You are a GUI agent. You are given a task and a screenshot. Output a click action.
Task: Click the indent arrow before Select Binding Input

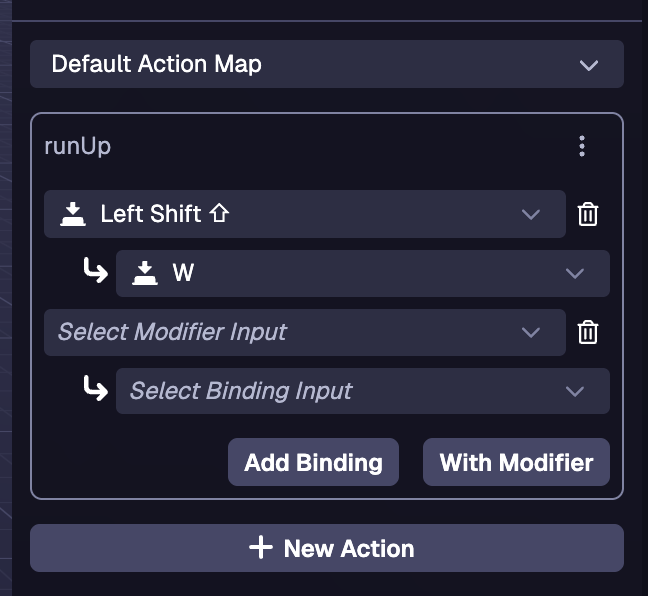[x=95, y=389]
